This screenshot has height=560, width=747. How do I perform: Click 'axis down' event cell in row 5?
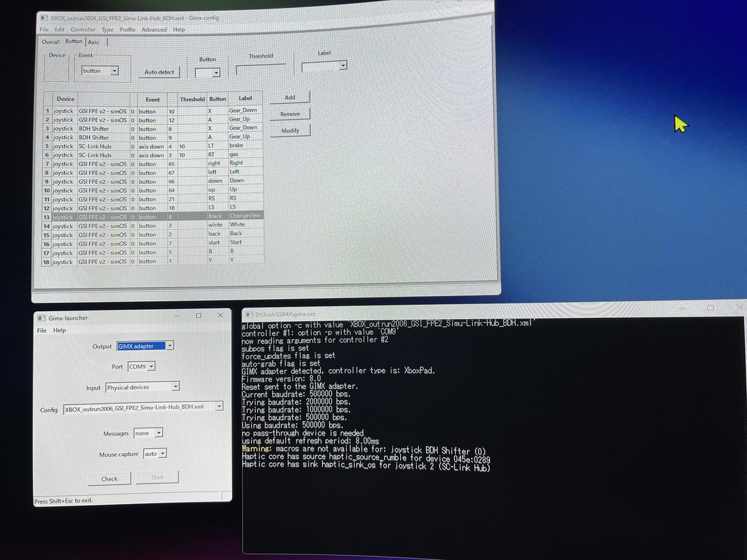[152, 146]
